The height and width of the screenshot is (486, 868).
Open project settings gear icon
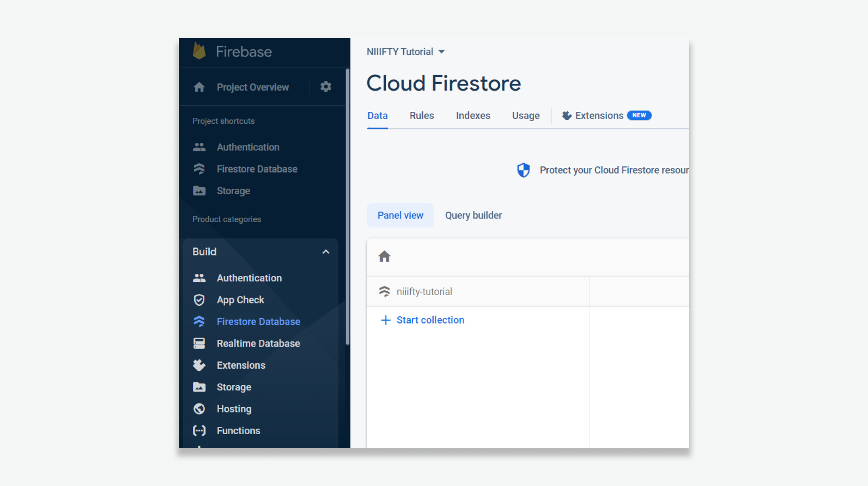[326, 87]
